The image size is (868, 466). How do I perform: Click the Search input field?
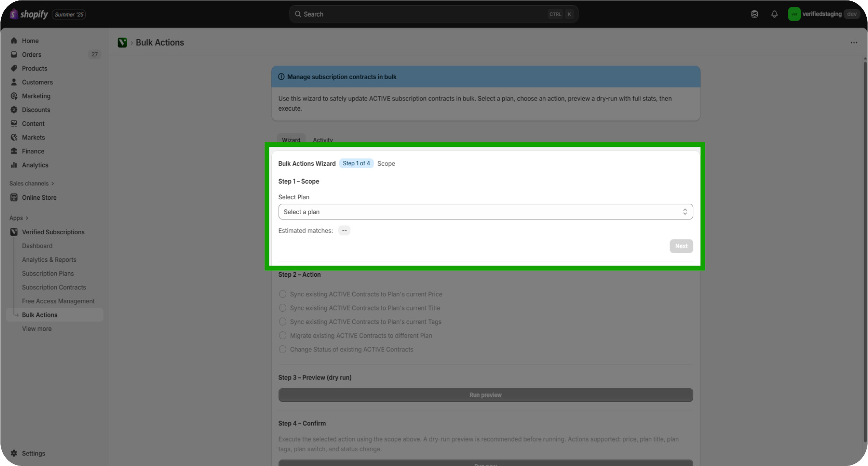point(434,14)
